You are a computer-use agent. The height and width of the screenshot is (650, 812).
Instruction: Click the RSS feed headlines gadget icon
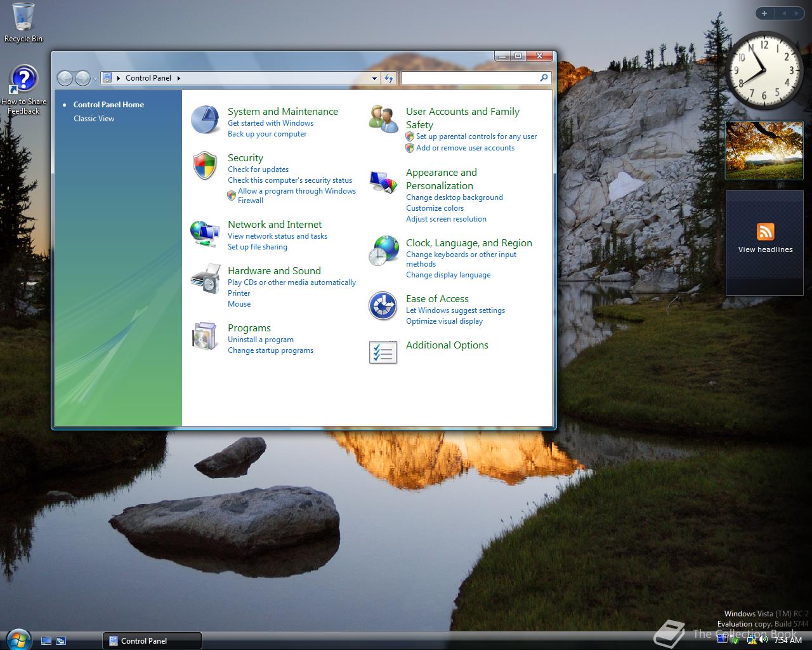pyautogui.click(x=766, y=232)
